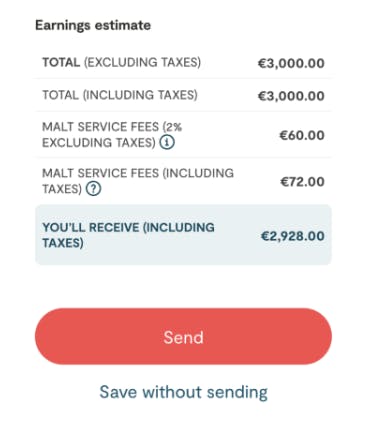
Task: Select the €60.00 service fee amount
Action: click(302, 135)
